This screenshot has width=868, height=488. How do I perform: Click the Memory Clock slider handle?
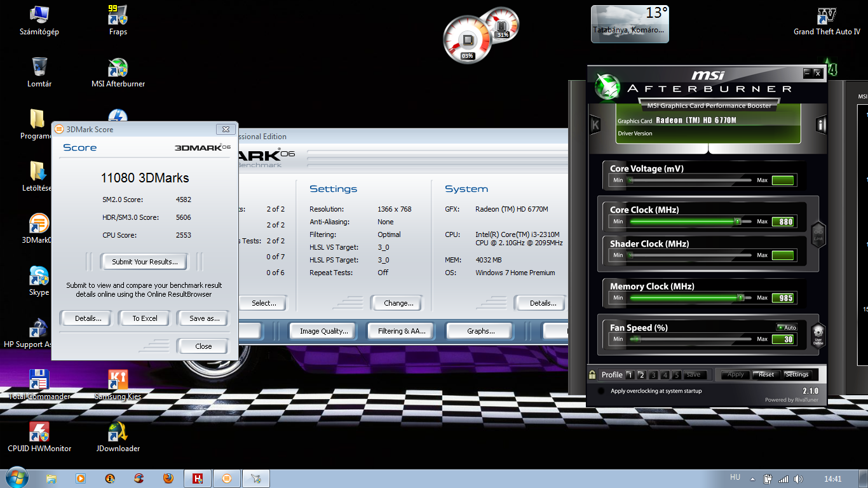tap(740, 297)
